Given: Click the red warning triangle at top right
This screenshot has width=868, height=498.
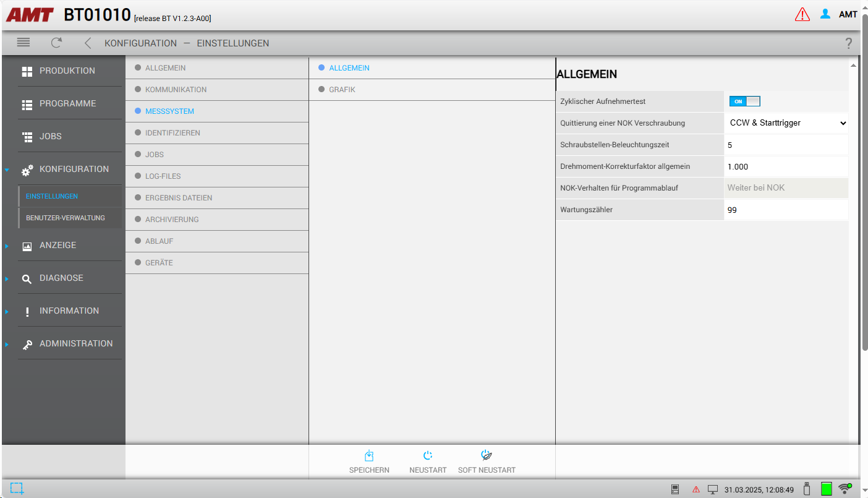Looking at the screenshot, I should coord(802,14).
